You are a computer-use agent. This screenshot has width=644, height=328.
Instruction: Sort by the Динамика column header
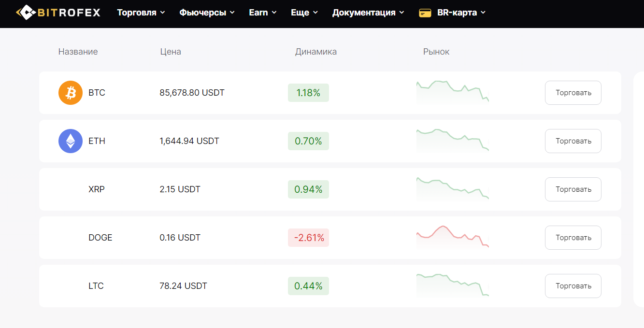pyautogui.click(x=316, y=52)
